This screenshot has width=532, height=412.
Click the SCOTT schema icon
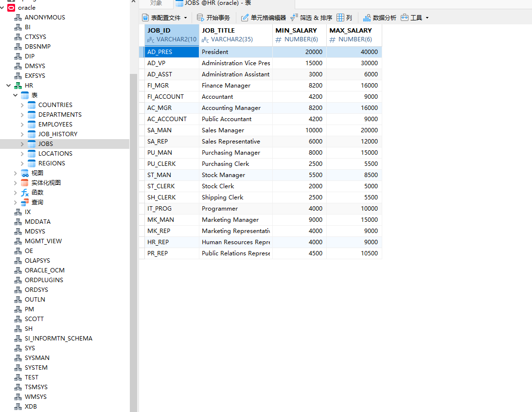point(18,319)
